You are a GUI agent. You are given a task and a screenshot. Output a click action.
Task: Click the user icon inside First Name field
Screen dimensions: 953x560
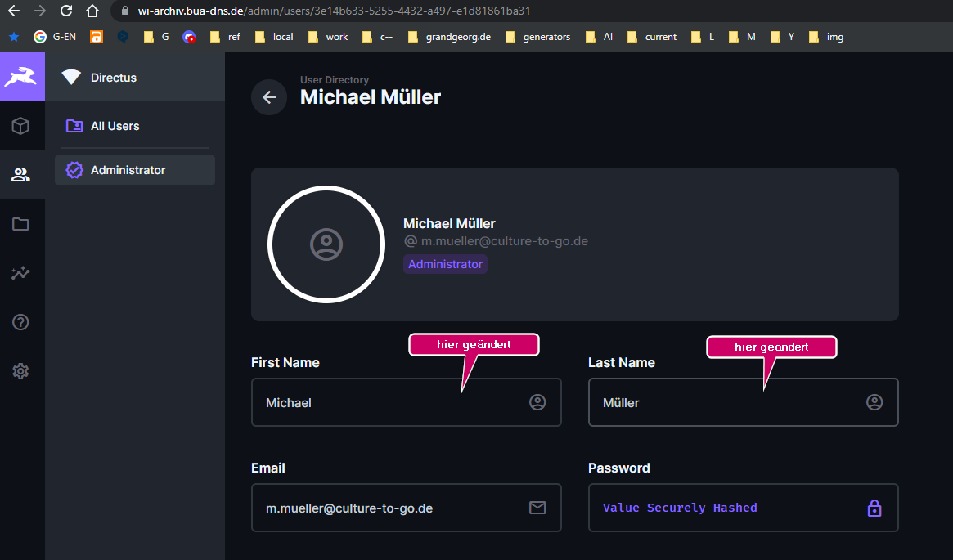537,402
